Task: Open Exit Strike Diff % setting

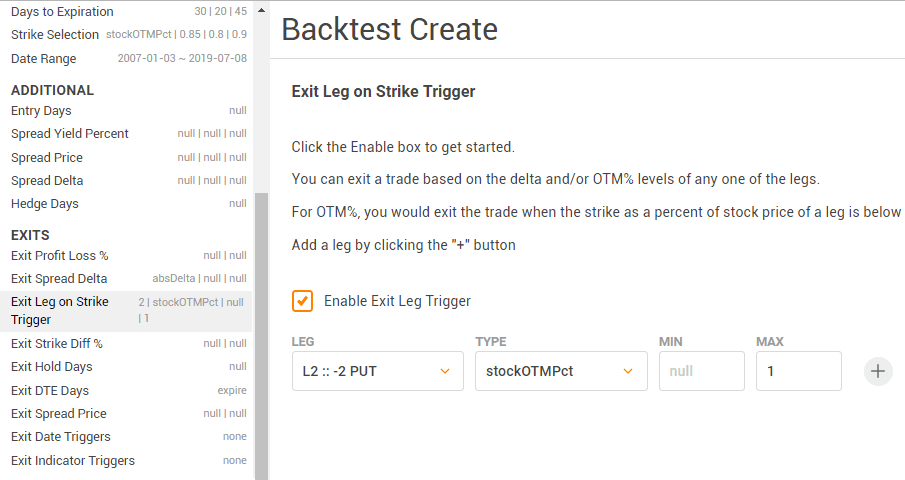Action: pos(129,343)
